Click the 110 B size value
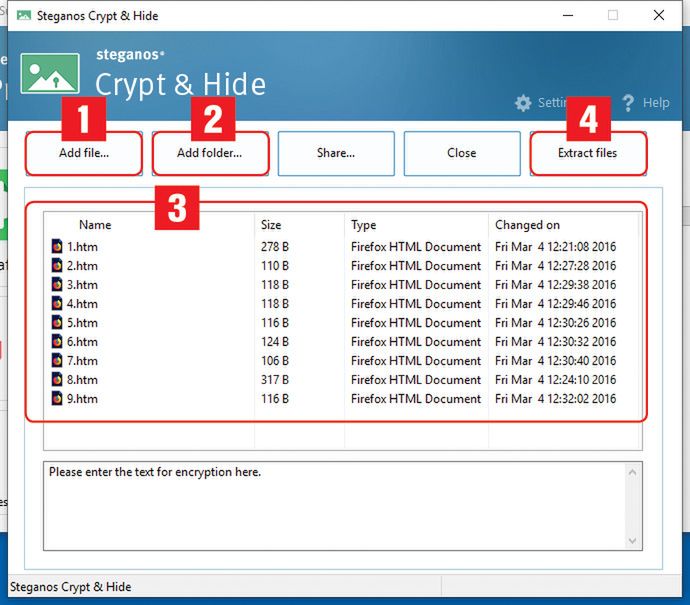Viewport: 690px width, 605px height. [275, 266]
